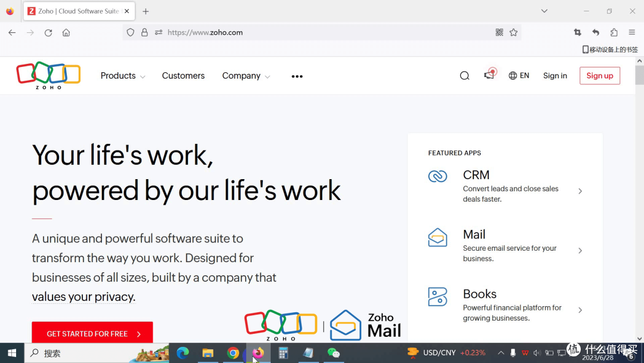Open File Explorer from taskbar
The image size is (644, 363).
(x=208, y=353)
